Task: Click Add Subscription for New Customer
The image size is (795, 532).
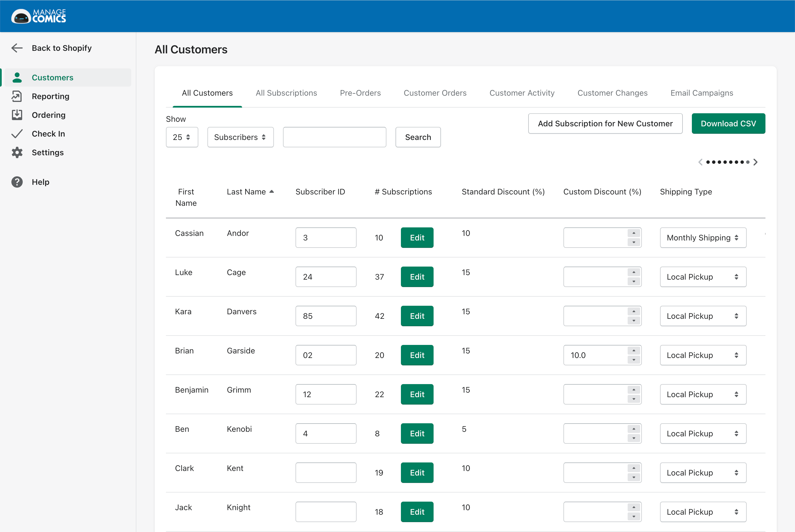Action: pos(605,123)
